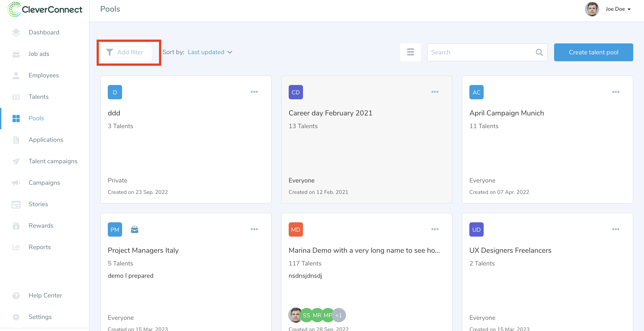Go to Talents in the sidebar
The width and height of the screenshot is (644, 331).
[38, 97]
